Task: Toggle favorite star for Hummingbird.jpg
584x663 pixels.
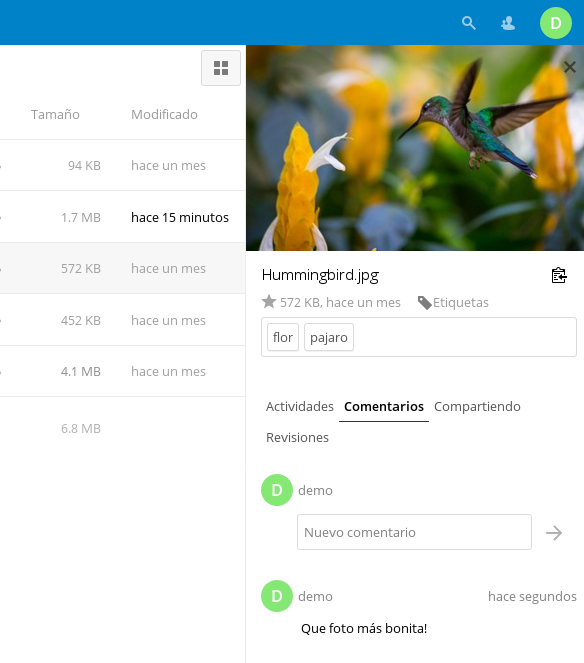Action: 269,302
